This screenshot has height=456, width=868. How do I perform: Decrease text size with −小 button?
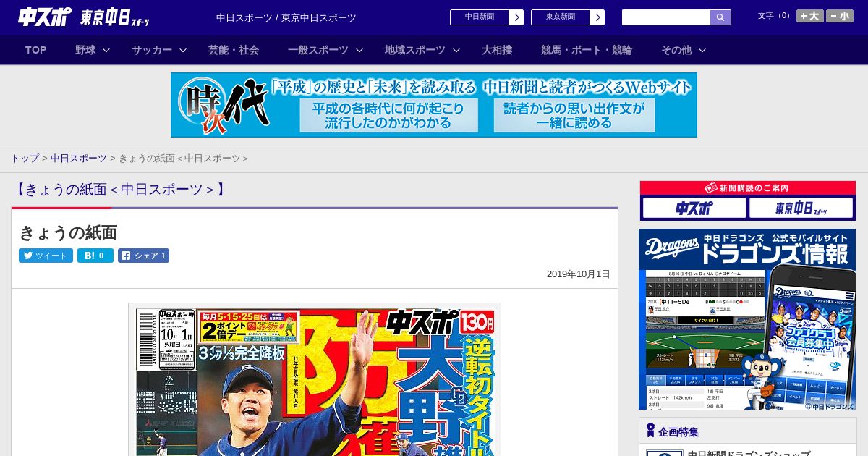(840, 16)
